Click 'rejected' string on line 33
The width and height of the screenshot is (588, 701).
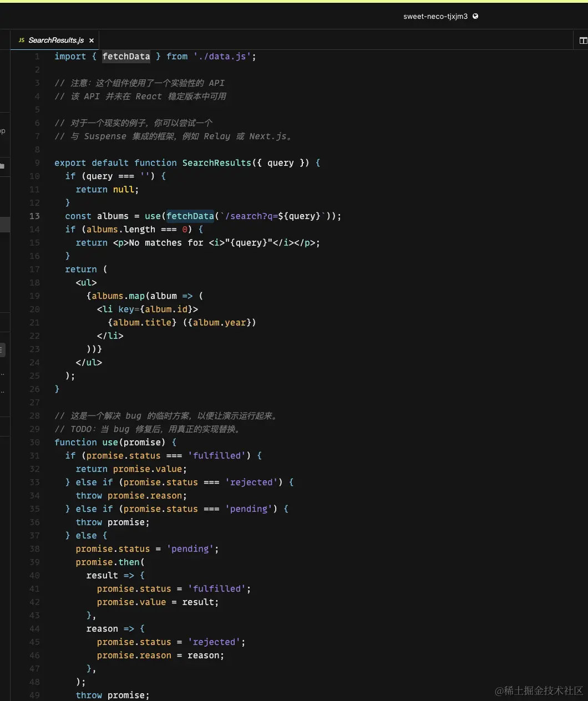252,482
